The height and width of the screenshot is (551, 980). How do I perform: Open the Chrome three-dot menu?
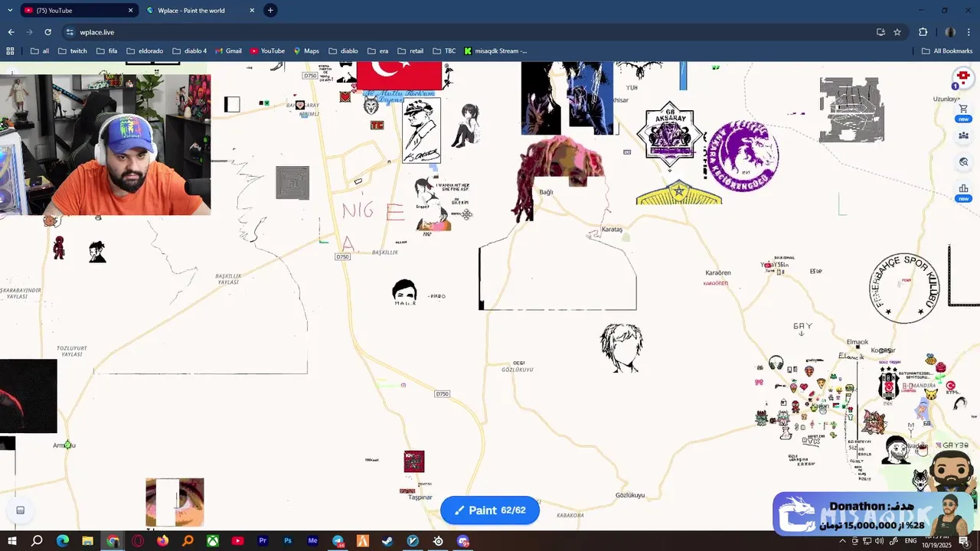point(969,32)
